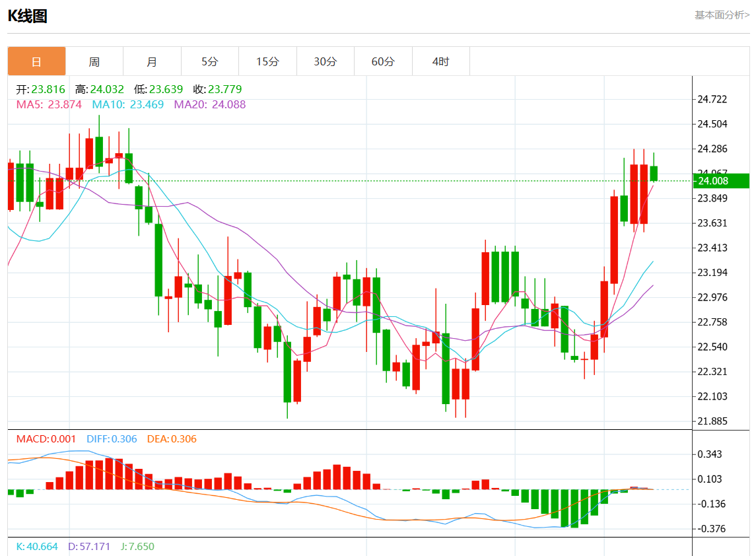This screenshot has height=556, width=756.
Task: Switch to the 月 monthly tab
Action: coord(153,61)
